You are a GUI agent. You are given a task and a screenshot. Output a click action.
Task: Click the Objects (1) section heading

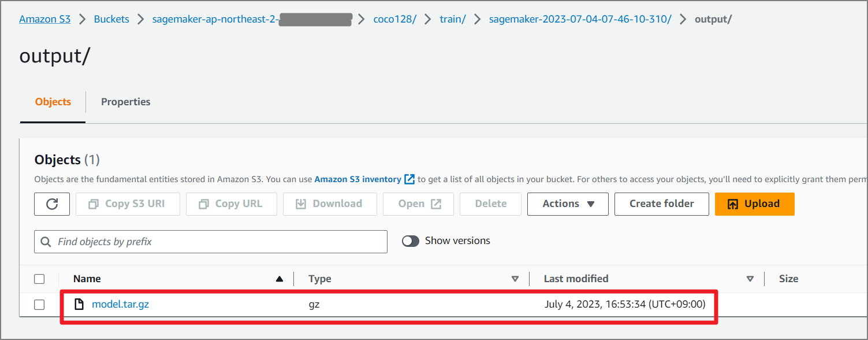(67, 160)
